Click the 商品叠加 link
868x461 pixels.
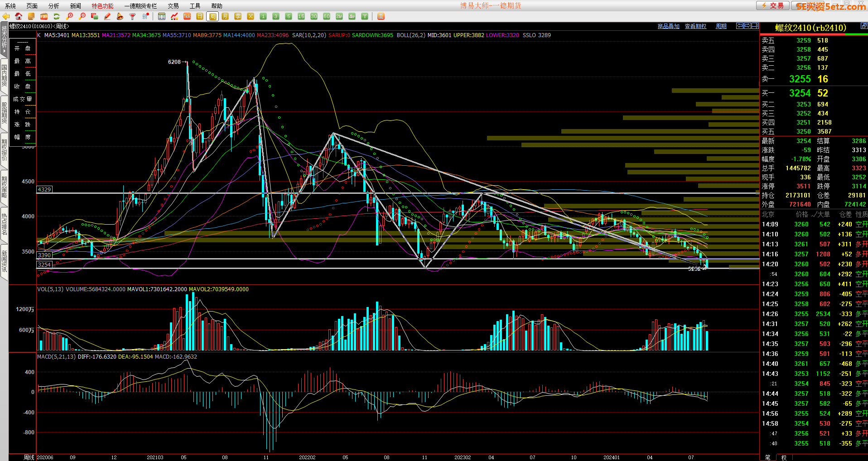668,26
